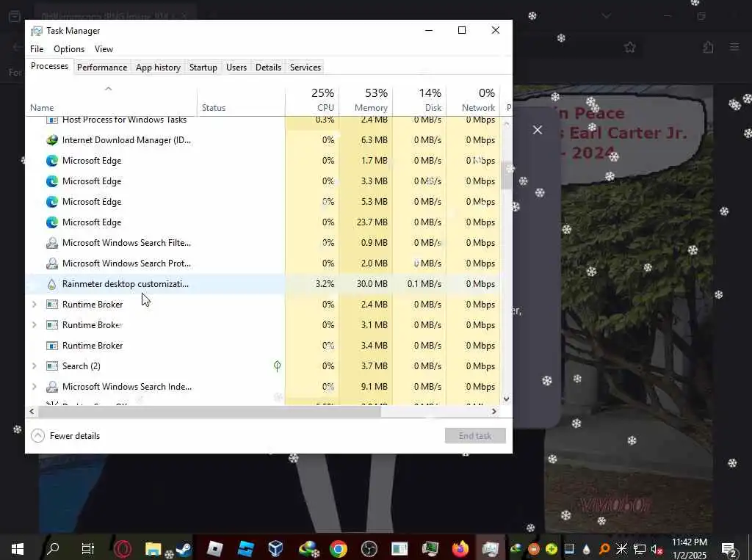
Task: Launch Roblox Studio from the taskbar
Action: [x=245, y=548]
